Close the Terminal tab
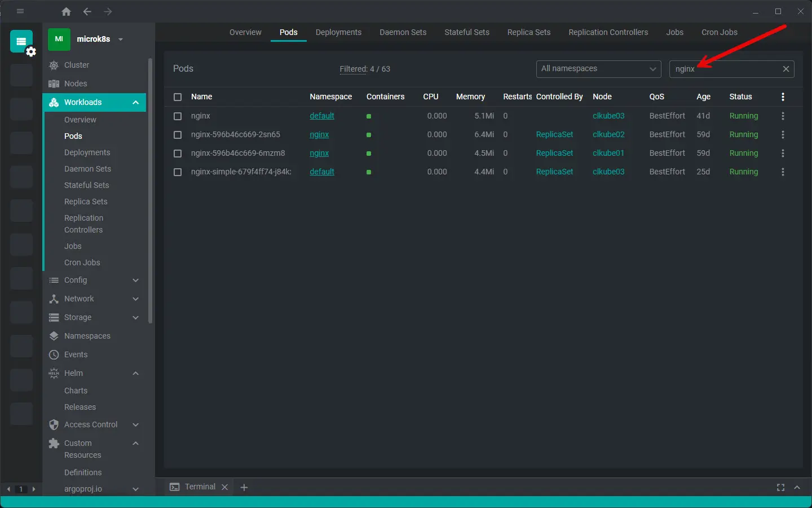 coord(224,487)
